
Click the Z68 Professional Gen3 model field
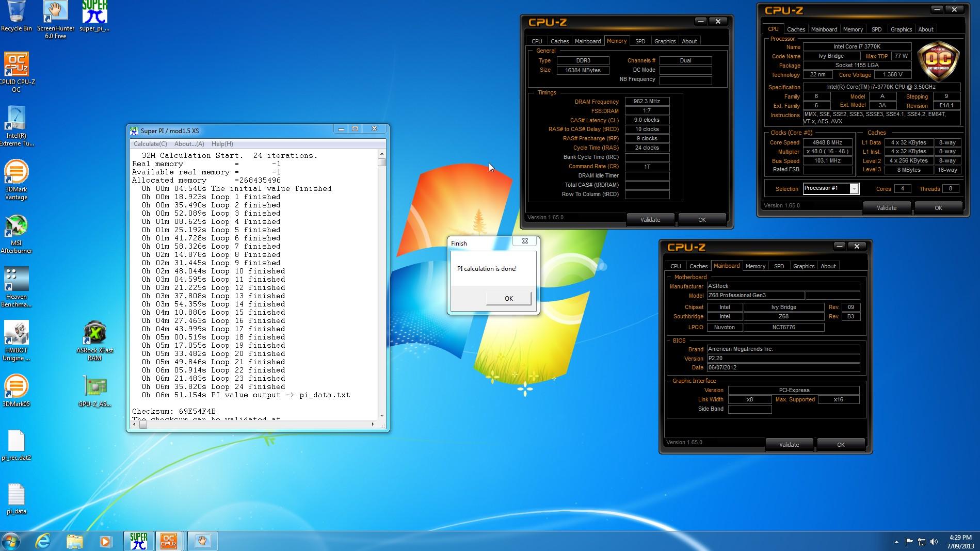[756, 296]
